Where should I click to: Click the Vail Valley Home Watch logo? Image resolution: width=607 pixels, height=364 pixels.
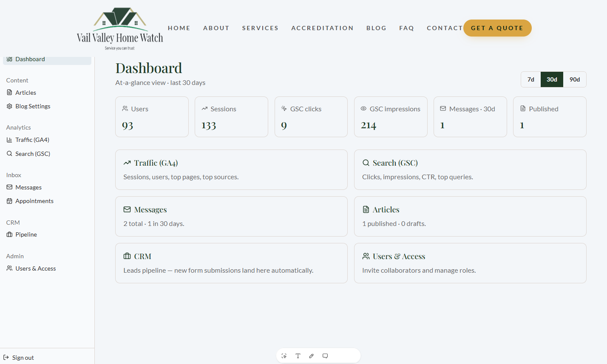[x=120, y=29]
